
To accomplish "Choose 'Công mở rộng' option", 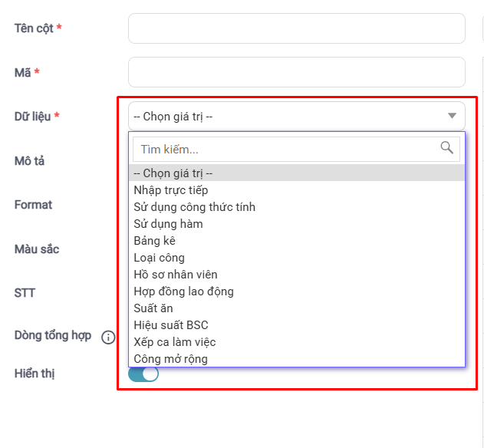I will (x=297, y=359).
